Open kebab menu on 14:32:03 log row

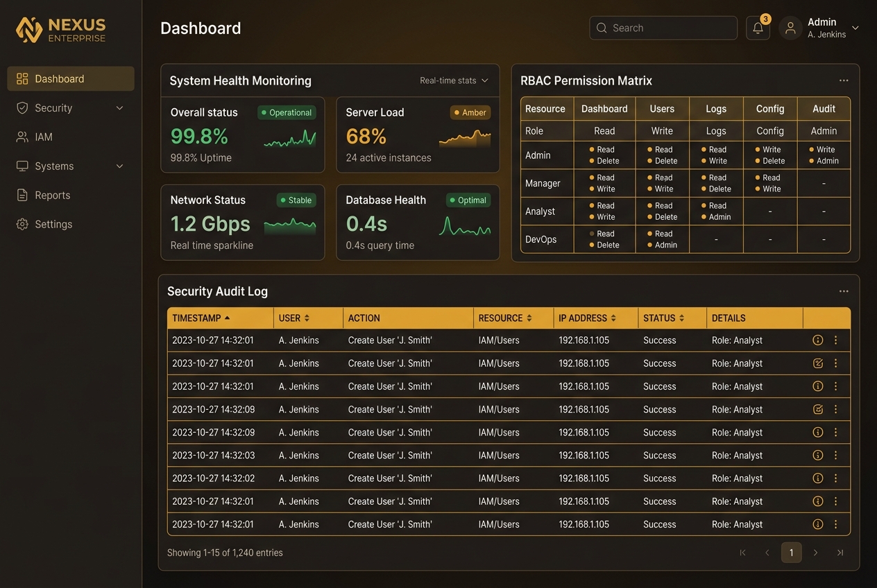(x=836, y=456)
